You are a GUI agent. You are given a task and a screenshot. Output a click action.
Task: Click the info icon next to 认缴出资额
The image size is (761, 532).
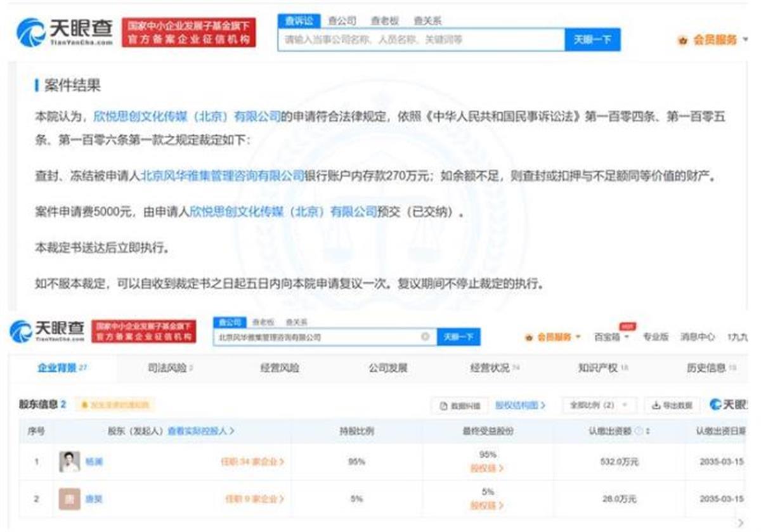(x=639, y=431)
